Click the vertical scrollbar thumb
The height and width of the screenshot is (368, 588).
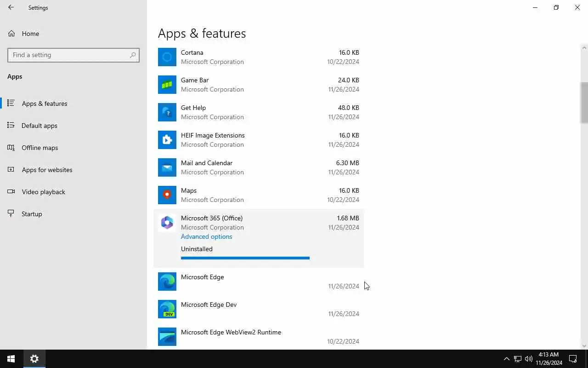[584, 103]
